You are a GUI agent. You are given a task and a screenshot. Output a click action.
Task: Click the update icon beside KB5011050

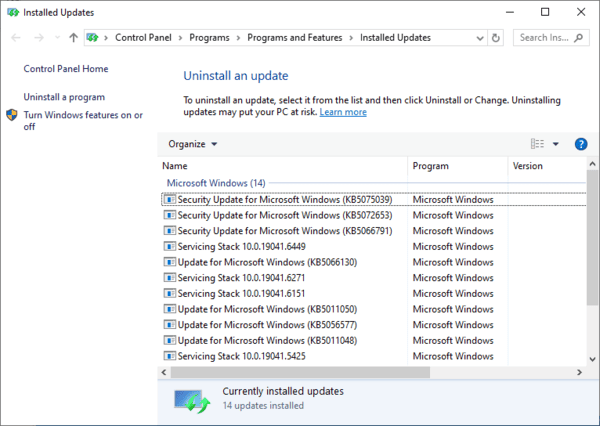coord(170,309)
